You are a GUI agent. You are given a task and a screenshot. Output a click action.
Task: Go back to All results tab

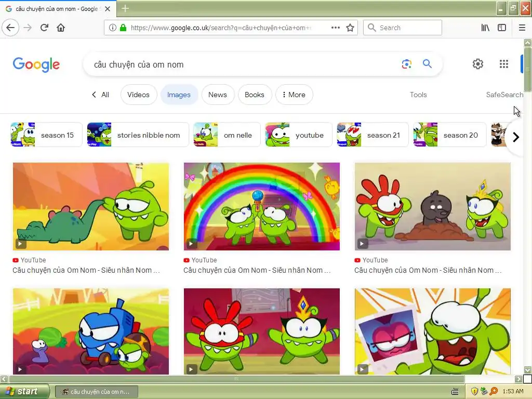101,95
